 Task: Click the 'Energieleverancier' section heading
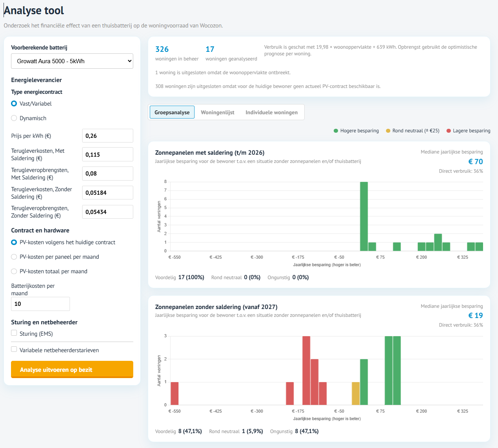coord(37,80)
